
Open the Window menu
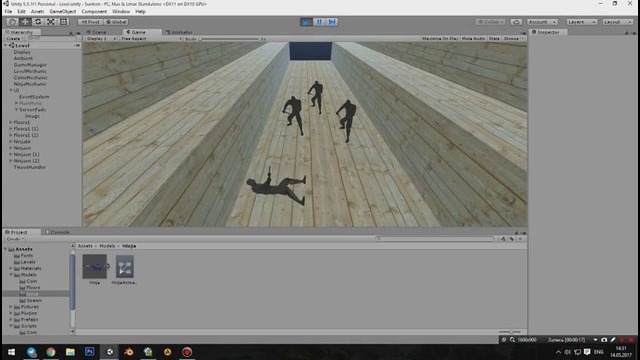click(121, 11)
